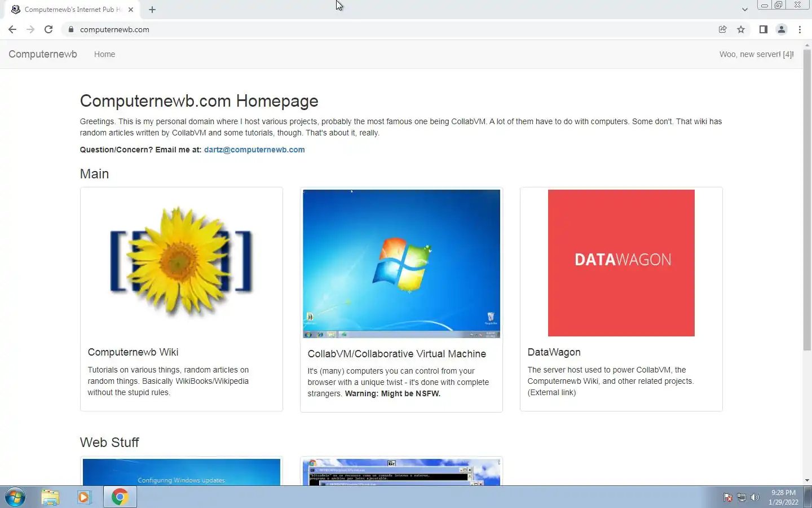
Task: Open the volume speaker tray icon
Action: (755, 497)
